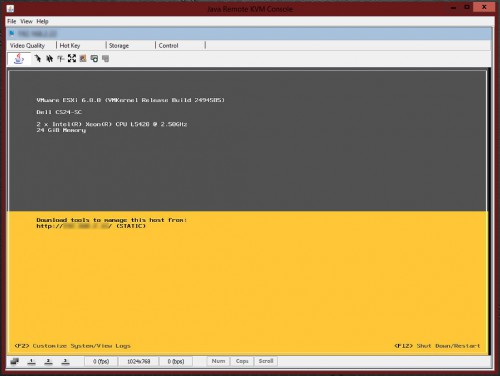Screen dimensions: 500x376
Task: Open the Help menu
Action: 42,21
